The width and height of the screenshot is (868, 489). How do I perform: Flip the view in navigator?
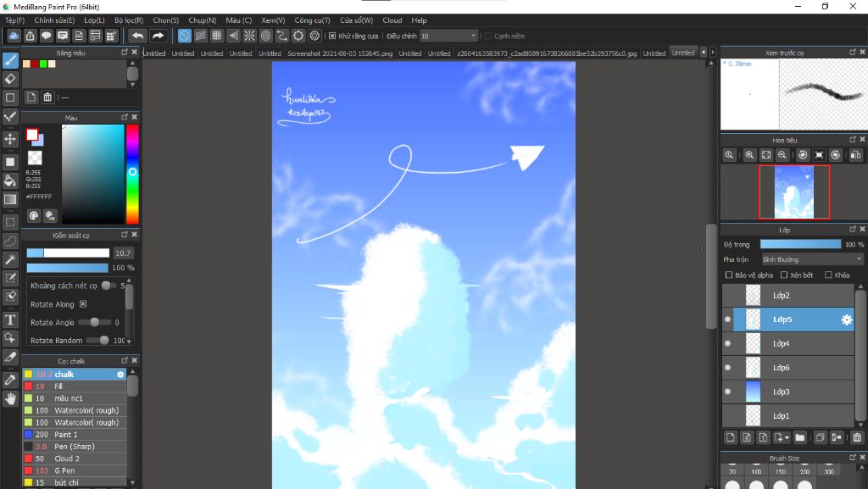pyautogui.click(x=856, y=155)
